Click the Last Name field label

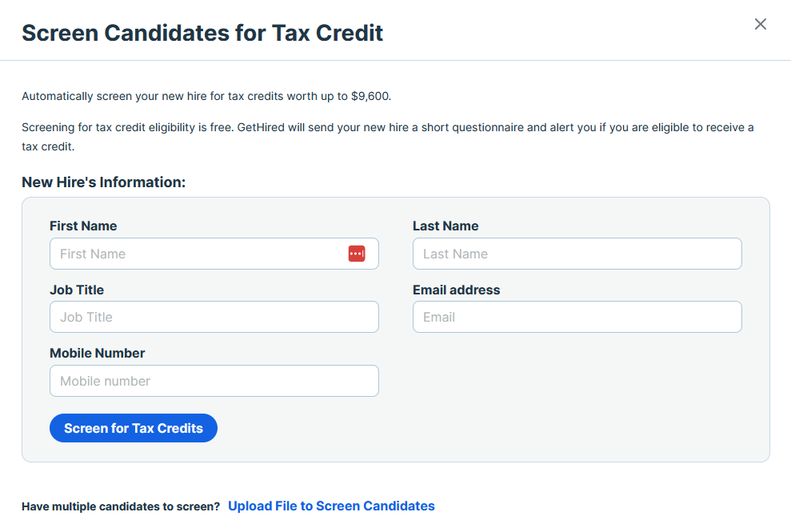[445, 226]
